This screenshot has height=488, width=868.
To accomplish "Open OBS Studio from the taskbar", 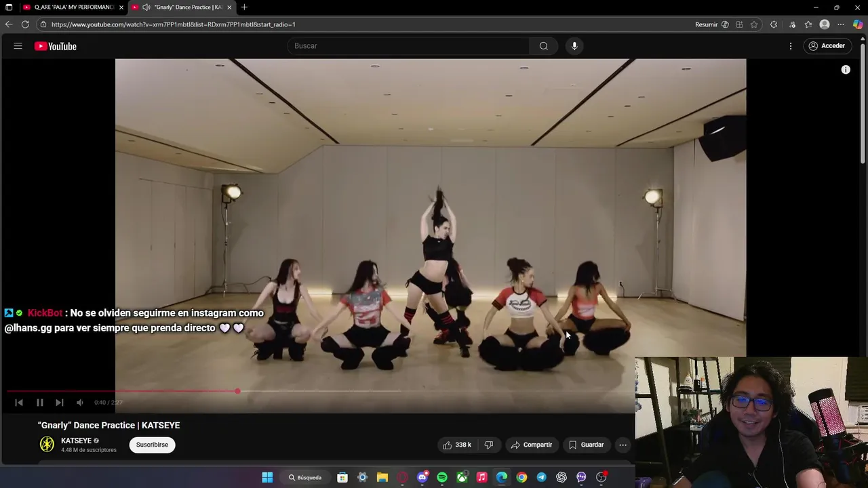I will (x=601, y=477).
